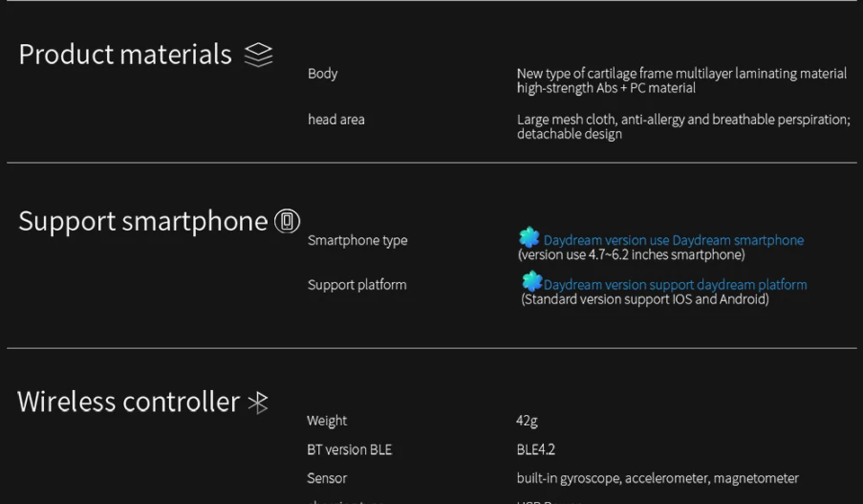Open the Daydream version support daydream platform link
The height and width of the screenshot is (504, 863).
click(x=675, y=285)
